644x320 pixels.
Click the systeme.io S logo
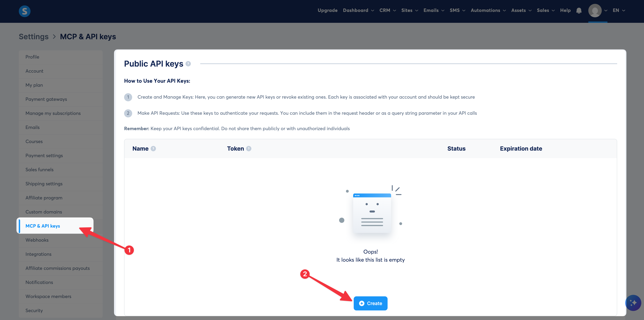click(x=24, y=11)
